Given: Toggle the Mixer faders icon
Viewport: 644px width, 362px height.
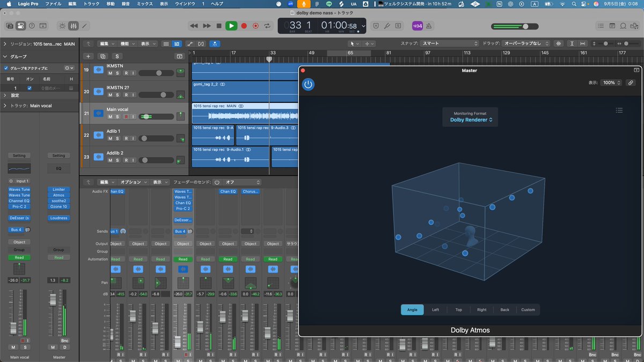Looking at the screenshot, I should coord(74,25).
